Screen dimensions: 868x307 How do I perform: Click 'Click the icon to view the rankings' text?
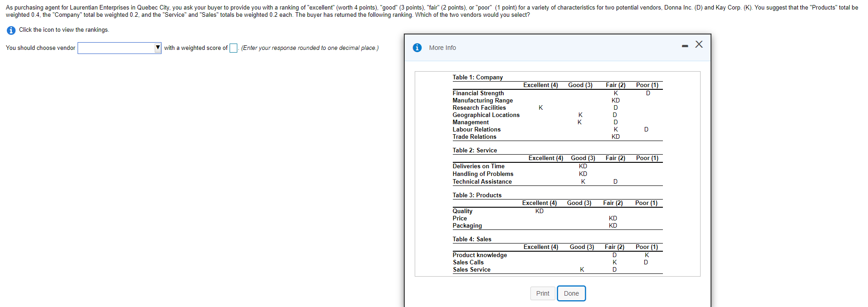click(x=64, y=30)
